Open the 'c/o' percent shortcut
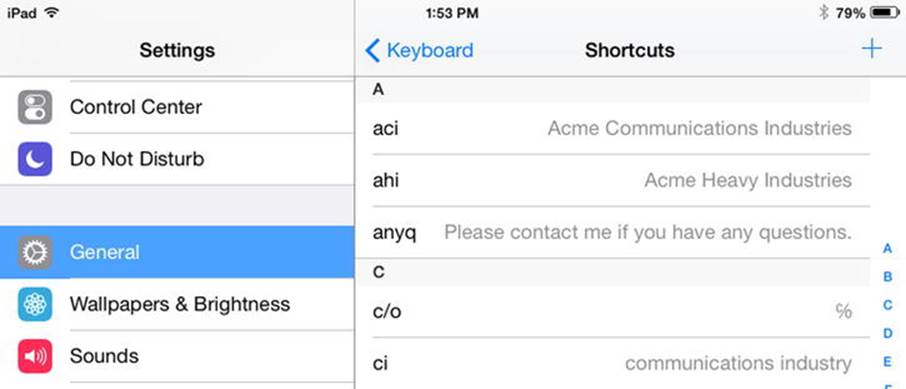This screenshot has width=906, height=389. pos(612,312)
